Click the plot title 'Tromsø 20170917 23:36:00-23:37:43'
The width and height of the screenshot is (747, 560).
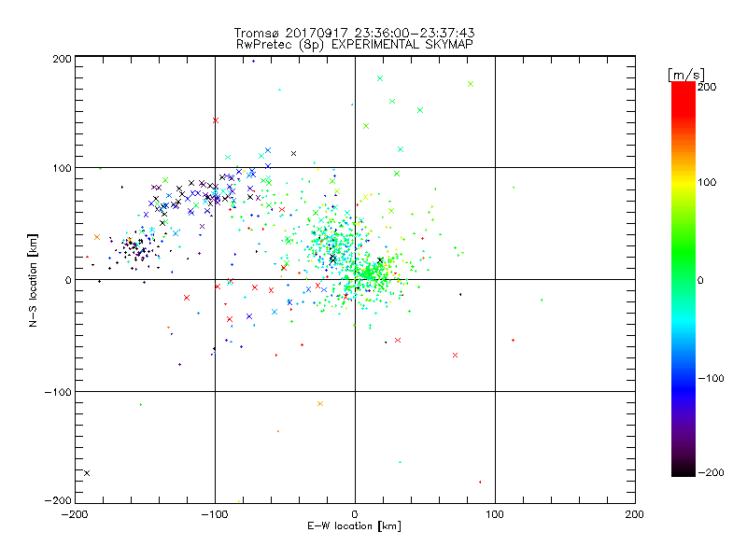354,33
